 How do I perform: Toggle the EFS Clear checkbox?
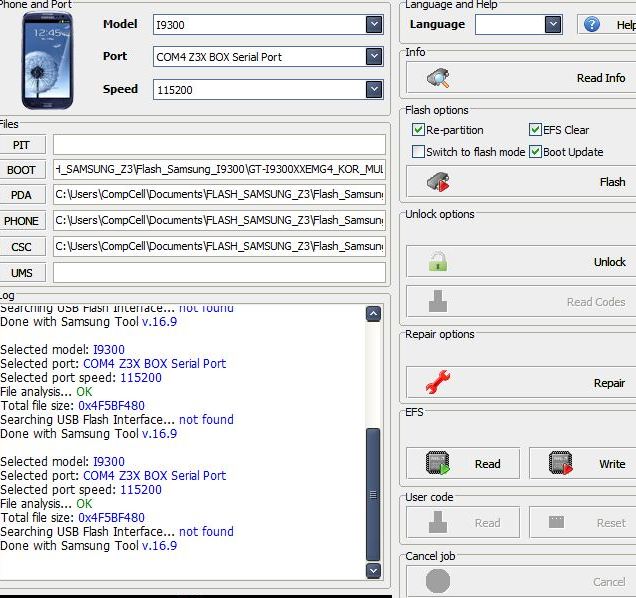click(535, 130)
